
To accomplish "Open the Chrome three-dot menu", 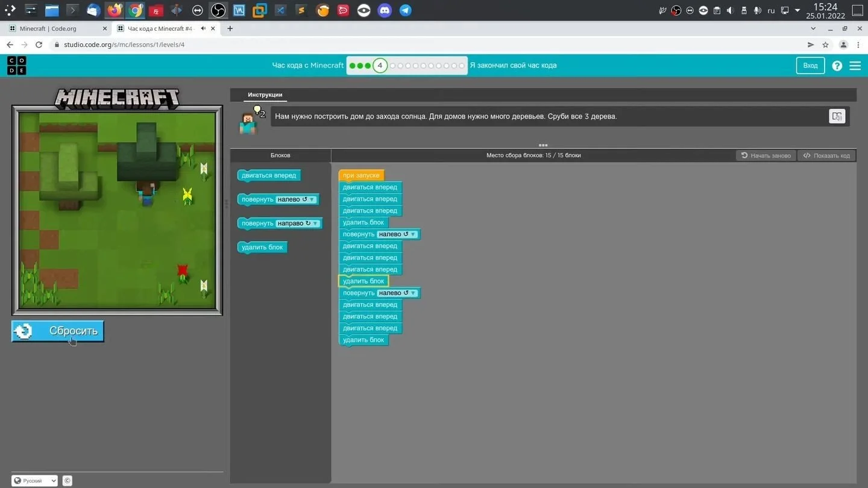I will pyautogui.click(x=858, y=45).
